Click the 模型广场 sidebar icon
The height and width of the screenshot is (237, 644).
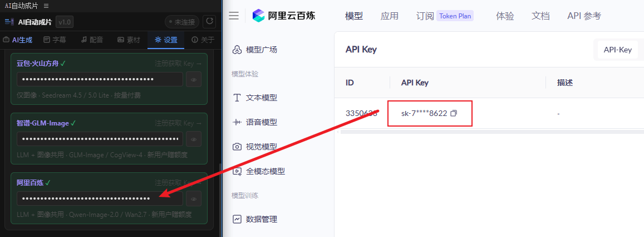point(237,50)
